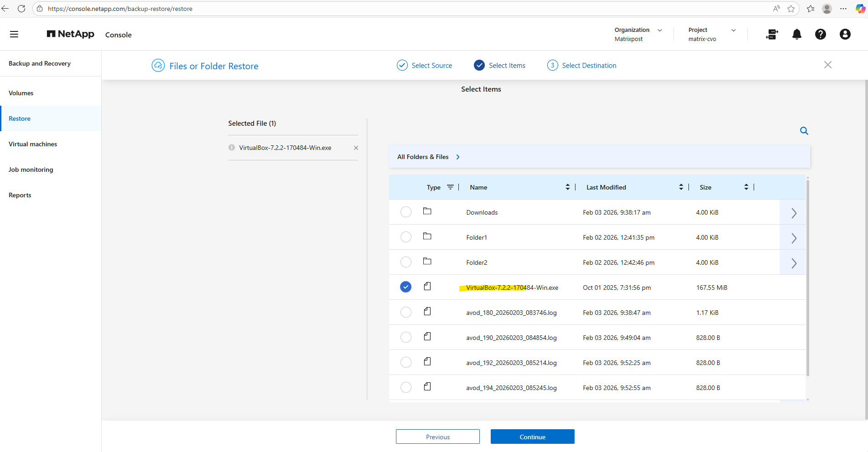Expand the Project matrix-cvo dropdown
The height and width of the screenshot is (452, 868).
(733, 30)
